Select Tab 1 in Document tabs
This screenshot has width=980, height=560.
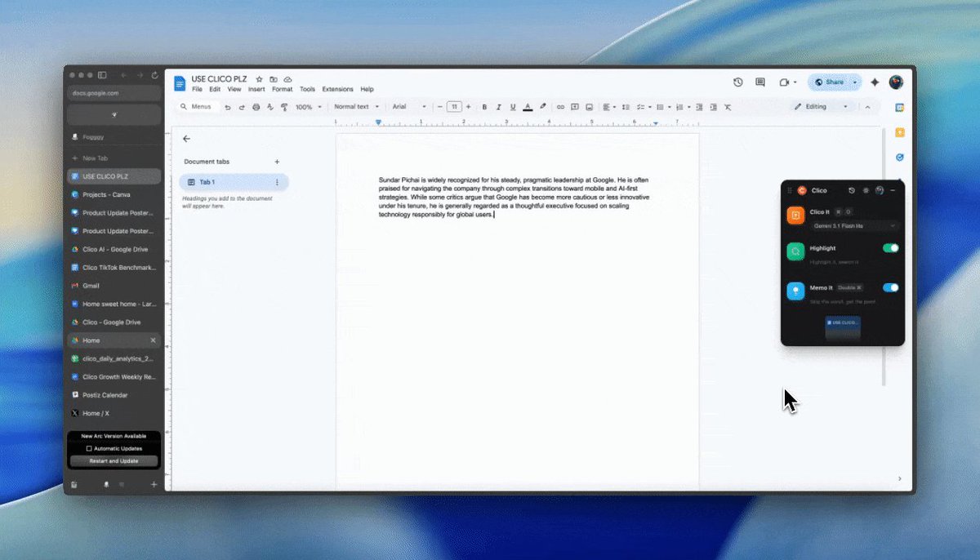click(234, 182)
